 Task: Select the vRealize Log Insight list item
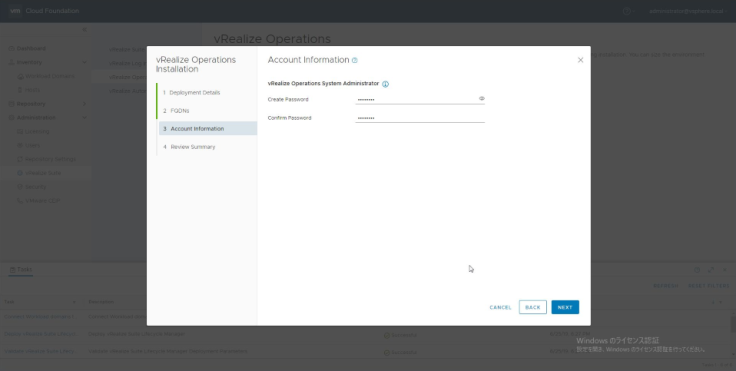tap(128, 63)
